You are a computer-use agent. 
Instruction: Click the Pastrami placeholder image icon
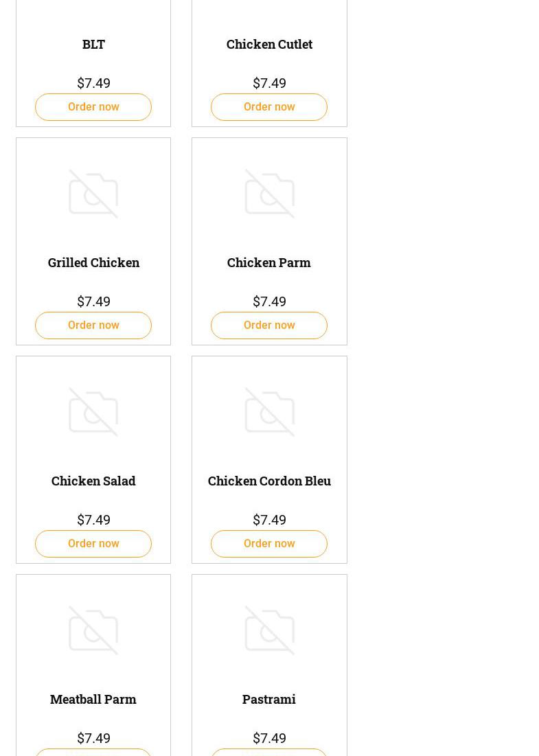[x=269, y=631]
